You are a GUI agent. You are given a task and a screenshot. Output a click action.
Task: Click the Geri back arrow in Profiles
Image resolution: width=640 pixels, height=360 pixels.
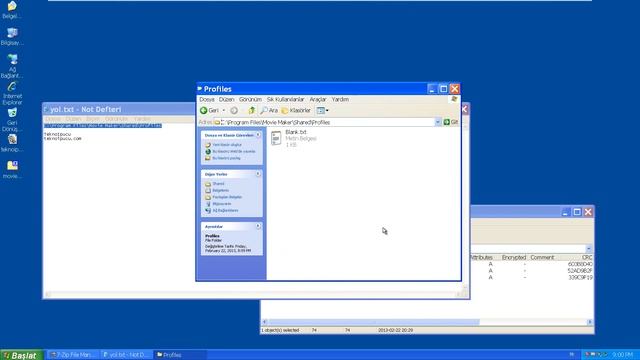click(209, 111)
